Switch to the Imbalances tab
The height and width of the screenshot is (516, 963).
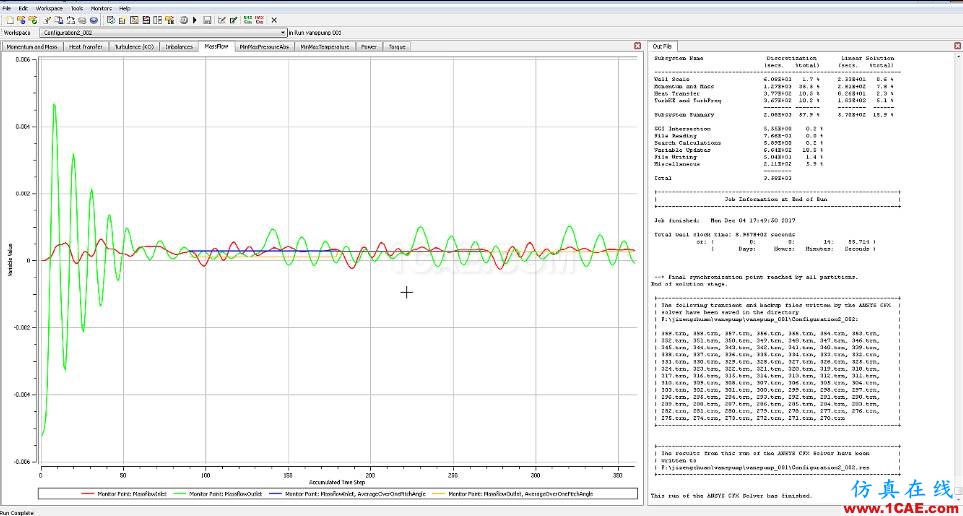point(179,47)
